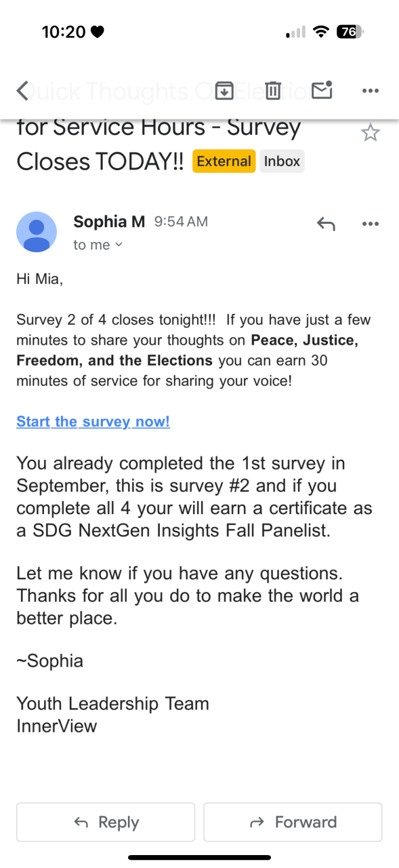
Task: Tap the 10:20 clock in status bar
Action: (x=64, y=32)
